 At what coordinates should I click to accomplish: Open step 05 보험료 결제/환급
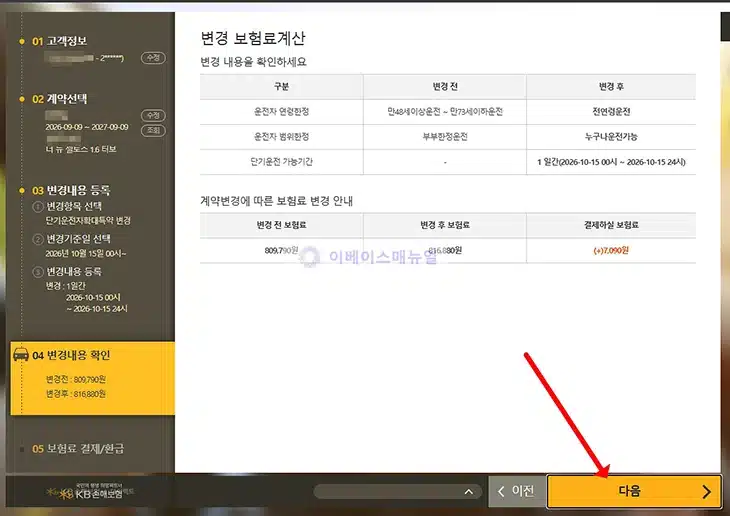pos(78,448)
